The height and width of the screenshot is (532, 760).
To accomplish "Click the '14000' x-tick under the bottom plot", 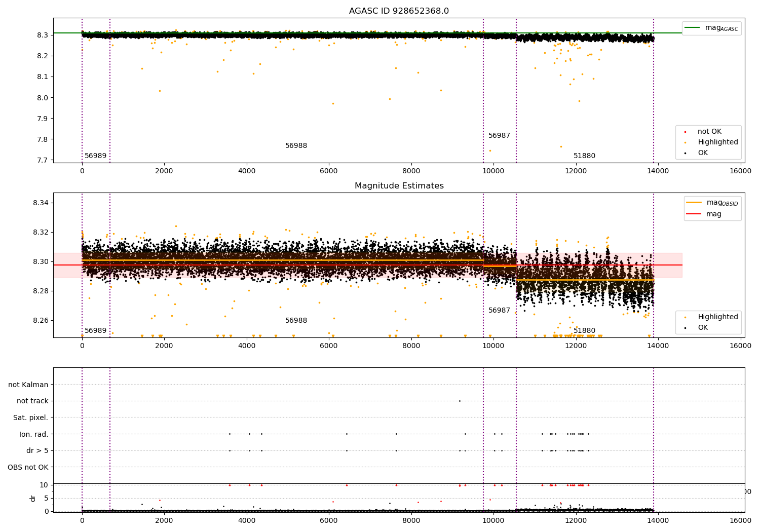I will 658,521.
